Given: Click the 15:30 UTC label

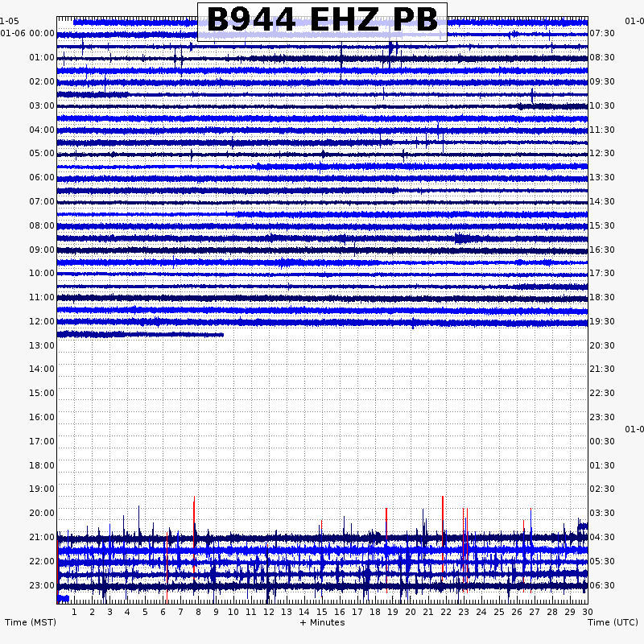Looking at the screenshot, I should (x=602, y=225).
